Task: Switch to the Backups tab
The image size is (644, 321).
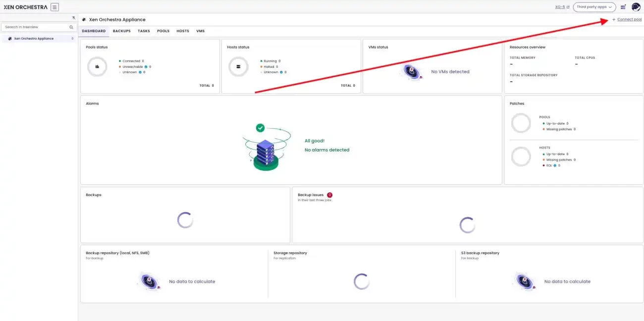Action: tap(122, 31)
